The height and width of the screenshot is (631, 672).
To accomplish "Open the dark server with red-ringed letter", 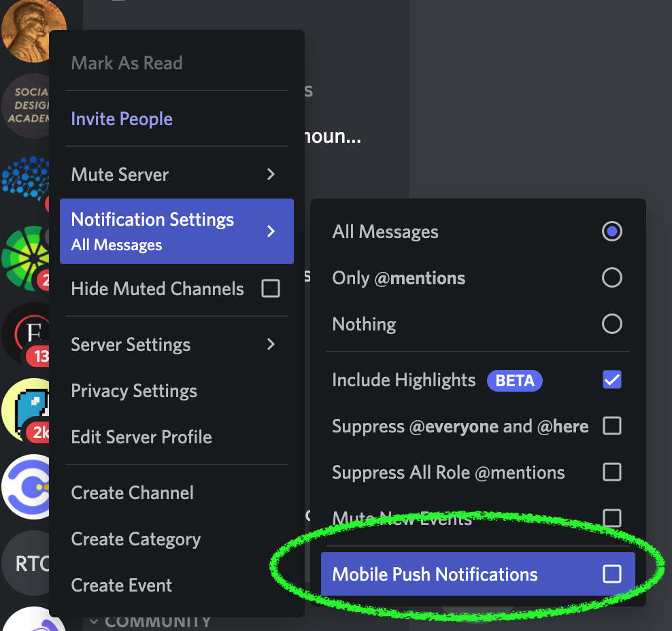I will pyautogui.click(x=27, y=332).
